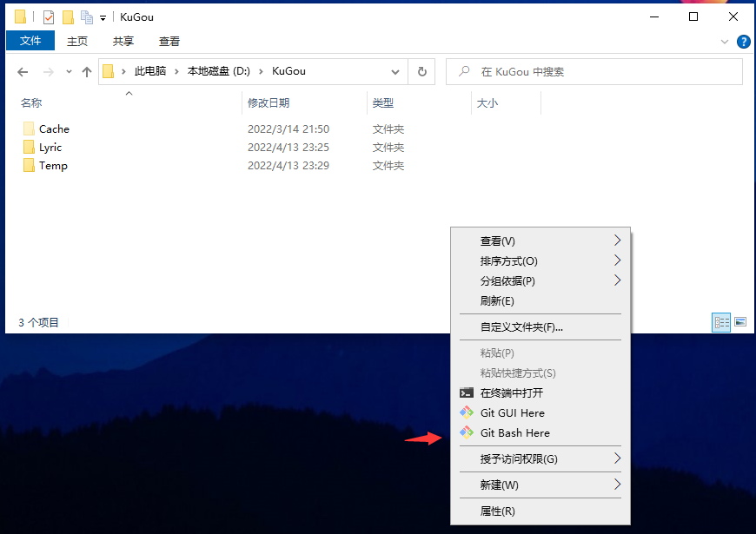Click the Git icon beside Git Bash Here

click(x=467, y=432)
